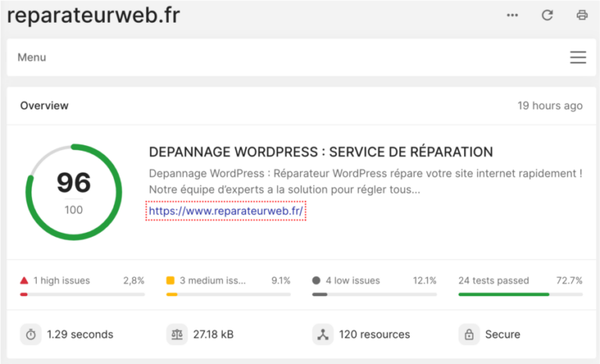Viewport: 600px width, 364px height.
Task: Select the 4 low issues label
Action: [x=353, y=280]
